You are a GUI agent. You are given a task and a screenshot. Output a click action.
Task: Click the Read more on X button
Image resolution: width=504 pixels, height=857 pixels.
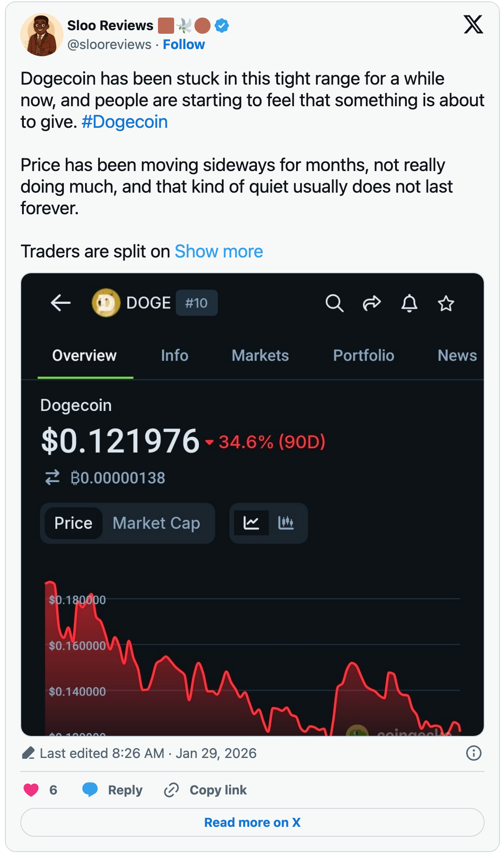coord(252,822)
